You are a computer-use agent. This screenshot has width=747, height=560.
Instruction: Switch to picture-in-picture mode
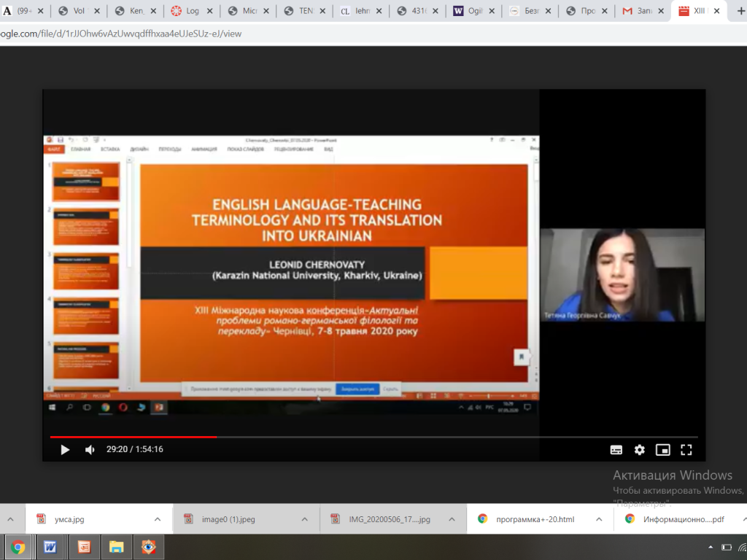[x=662, y=450]
